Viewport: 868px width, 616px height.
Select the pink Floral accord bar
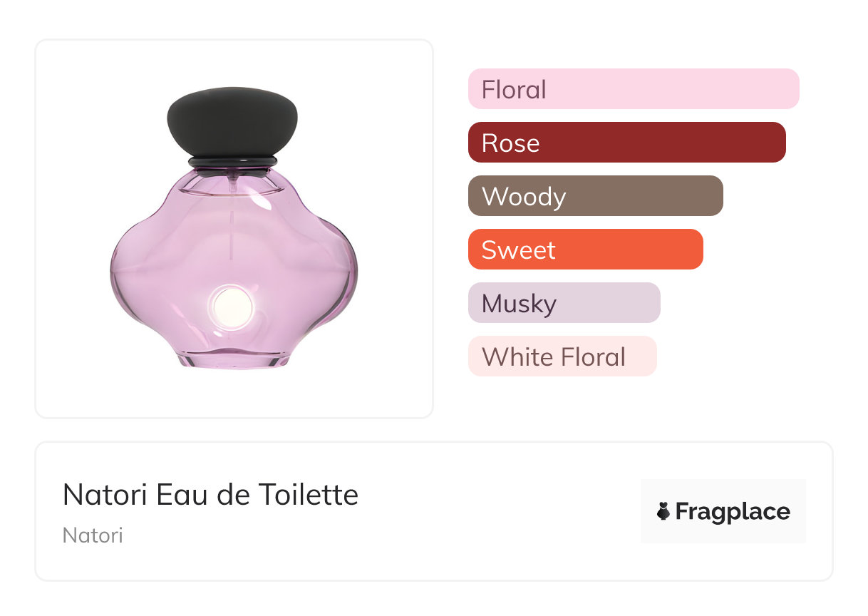[x=633, y=89]
